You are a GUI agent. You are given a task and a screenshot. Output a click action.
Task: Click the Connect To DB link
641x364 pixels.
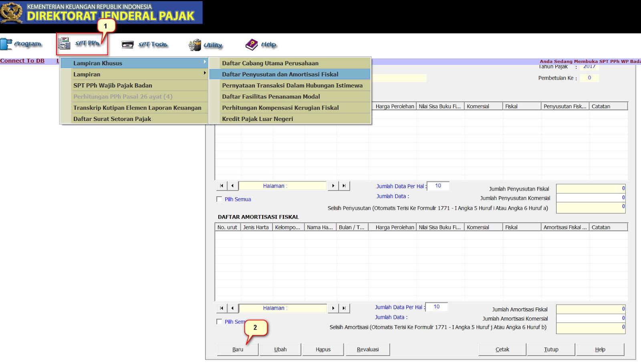pyautogui.click(x=22, y=61)
